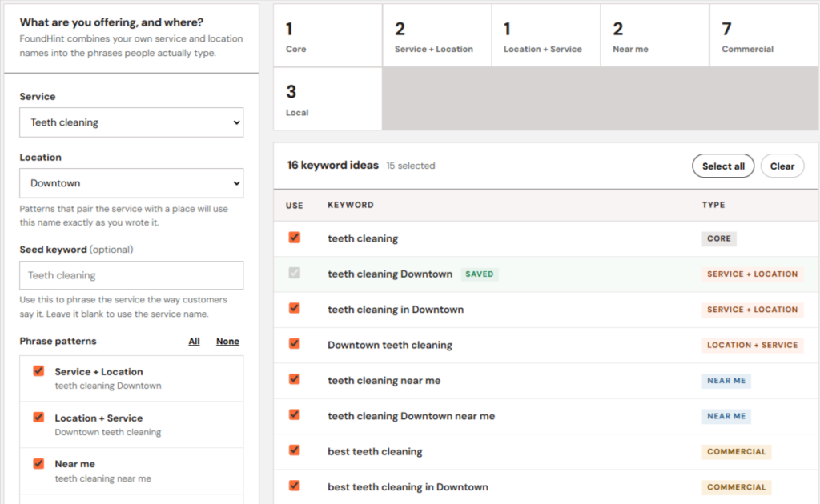Click NEAR ME badge for 'teeth cleaning near me'

click(x=726, y=380)
